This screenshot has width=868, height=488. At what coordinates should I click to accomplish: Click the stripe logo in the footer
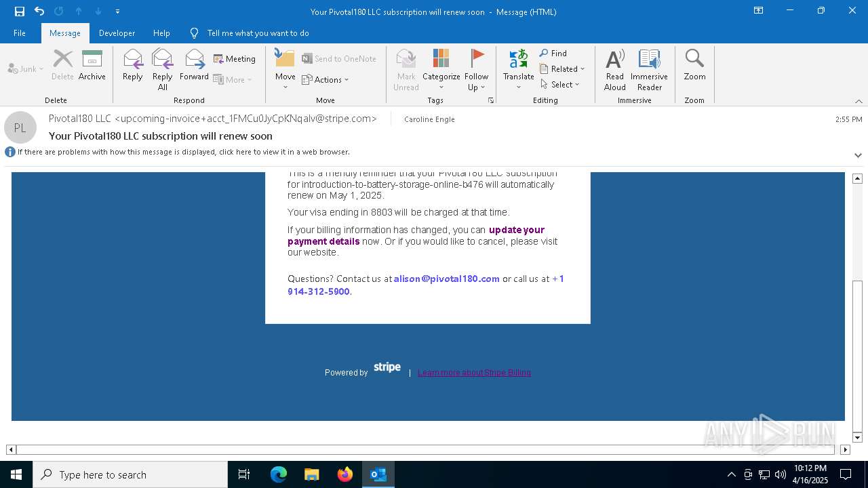pyautogui.click(x=387, y=367)
